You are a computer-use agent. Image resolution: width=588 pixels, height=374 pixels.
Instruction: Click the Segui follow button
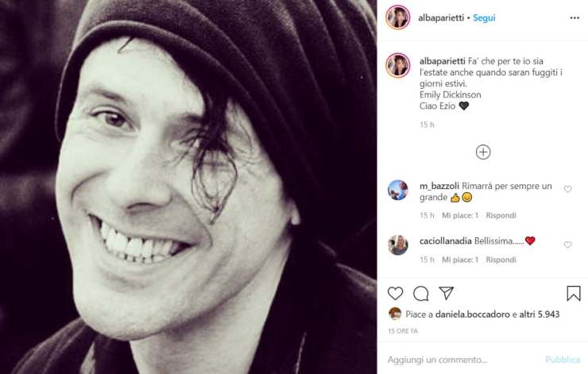pyautogui.click(x=484, y=17)
